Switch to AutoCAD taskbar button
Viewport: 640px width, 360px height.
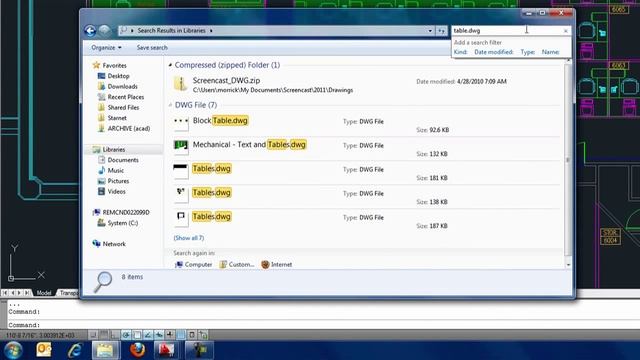pyautogui.click(x=166, y=350)
